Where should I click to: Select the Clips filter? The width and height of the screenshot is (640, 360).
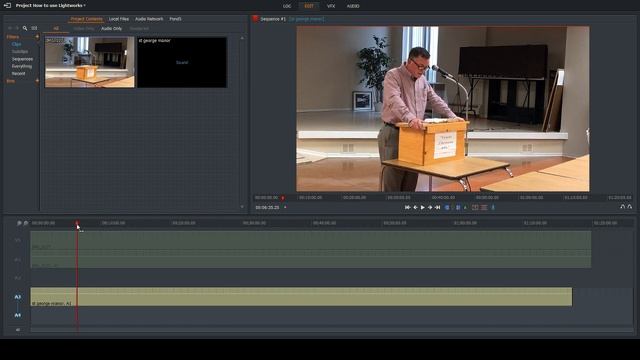[16, 44]
